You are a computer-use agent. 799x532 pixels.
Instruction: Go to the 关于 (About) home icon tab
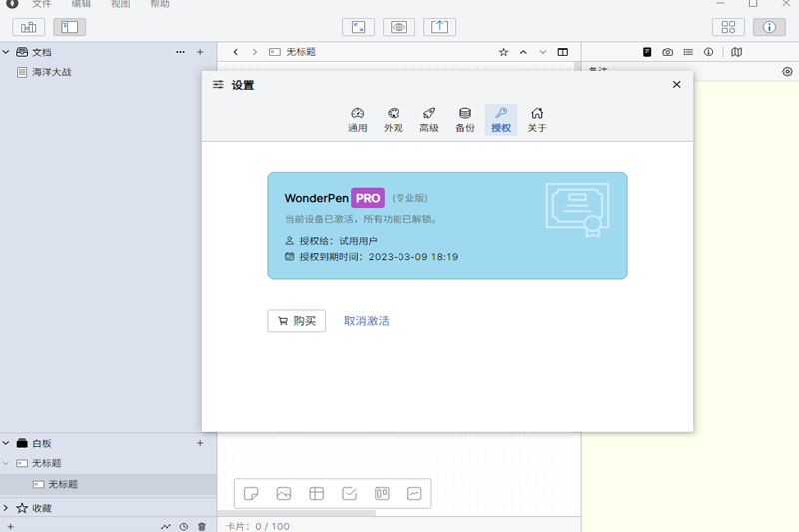(x=537, y=120)
